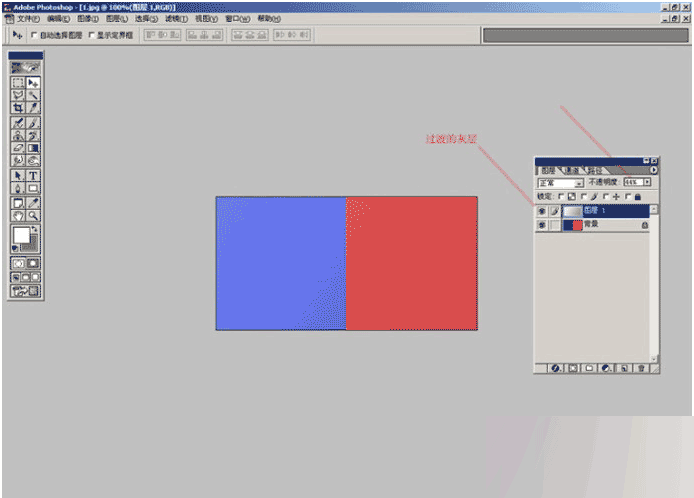Toggle lock all checkbox
Viewport: 694px width, 498px height.
click(628, 197)
